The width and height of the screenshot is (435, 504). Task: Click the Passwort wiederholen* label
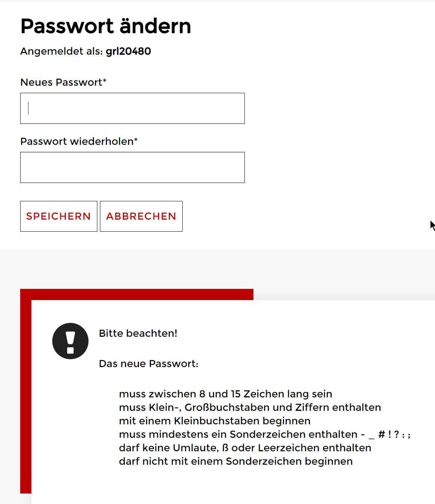pyautogui.click(x=79, y=141)
